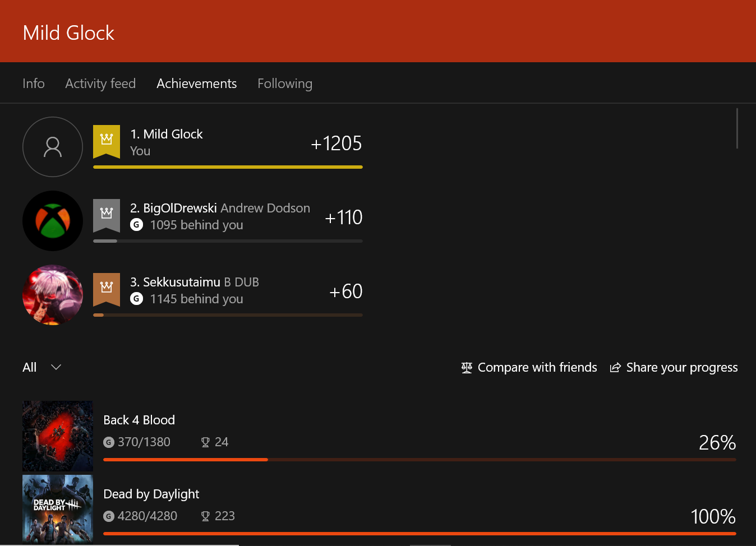This screenshot has height=546, width=756.
Task: Click the Share your progress arrow icon
Action: pyautogui.click(x=615, y=368)
